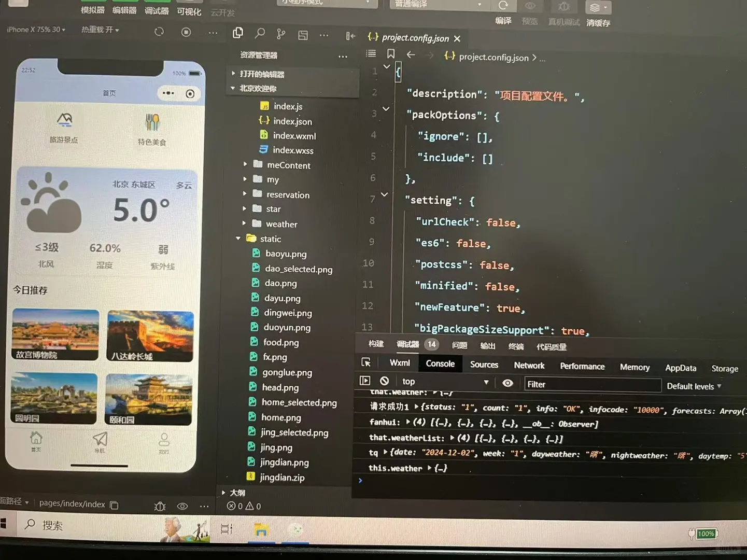Tap the 我的 profile tab icon
This screenshot has height=560, width=747.
click(x=164, y=440)
